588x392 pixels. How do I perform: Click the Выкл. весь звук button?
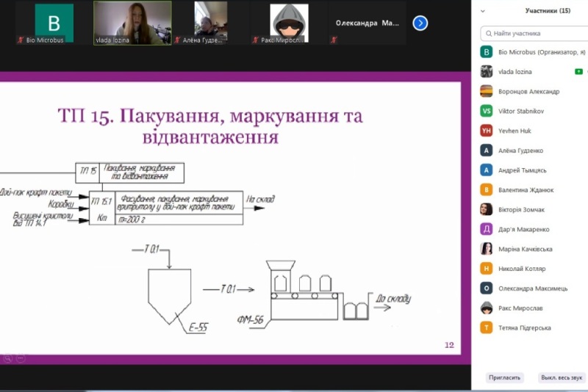(x=562, y=377)
